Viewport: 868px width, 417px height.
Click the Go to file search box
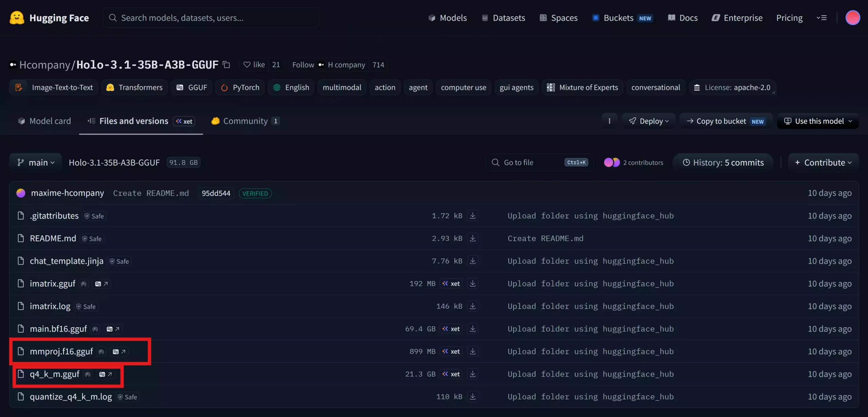tap(540, 162)
